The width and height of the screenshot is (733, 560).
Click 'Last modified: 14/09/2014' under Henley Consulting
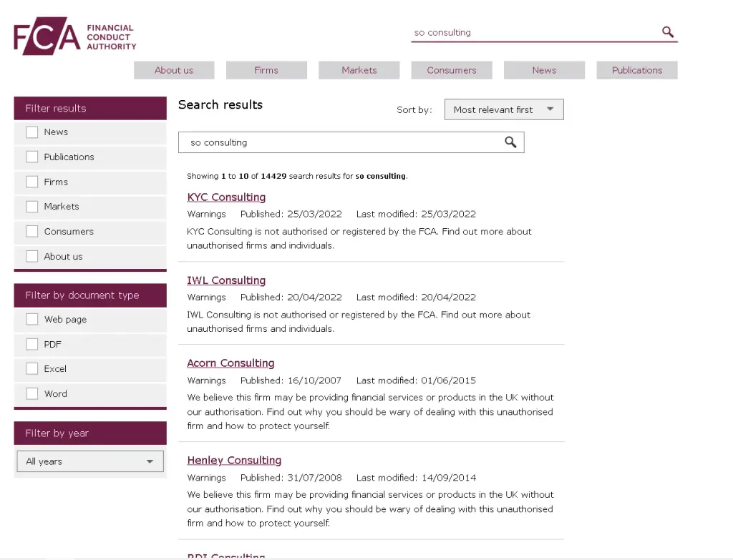pyautogui.click(x=416, y=477)
